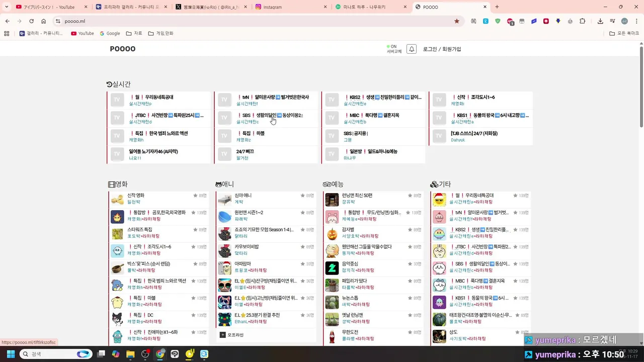Open Chrome icon in the taskbar
This screenshot has width=644, height=362.
(x=160, y=354)
